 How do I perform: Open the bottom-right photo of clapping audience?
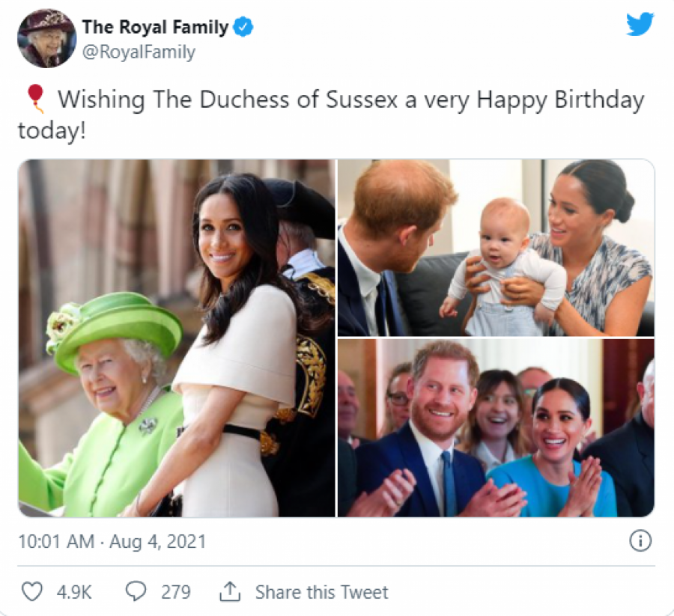click(x=496, y=428)
